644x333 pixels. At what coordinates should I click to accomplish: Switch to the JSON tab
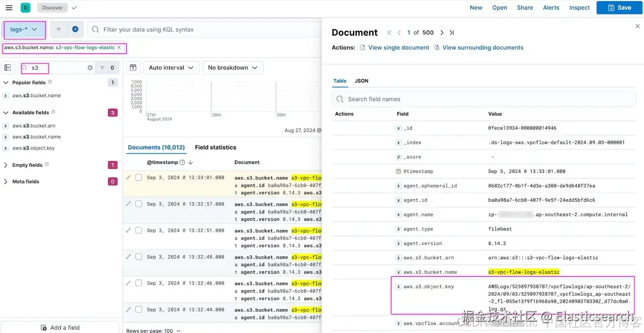[x=361, y=81]
